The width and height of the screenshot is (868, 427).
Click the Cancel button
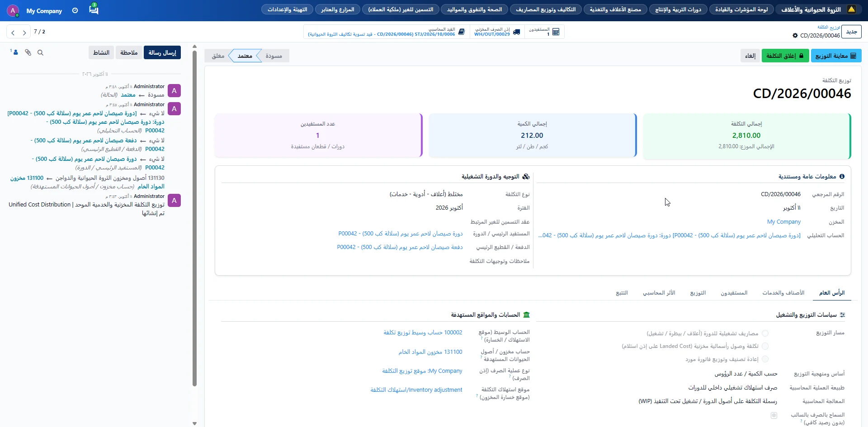coord(750,56)
